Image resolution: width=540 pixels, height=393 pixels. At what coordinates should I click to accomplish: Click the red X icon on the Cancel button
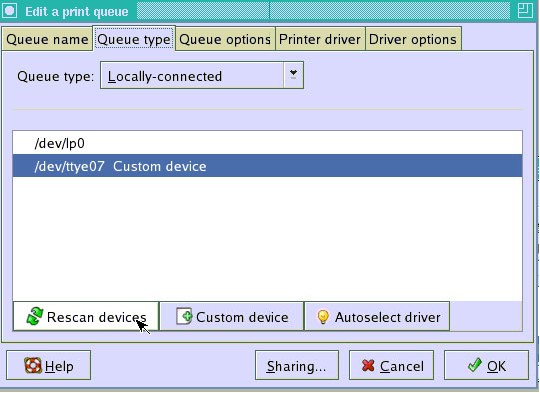[x=368, y=366]
